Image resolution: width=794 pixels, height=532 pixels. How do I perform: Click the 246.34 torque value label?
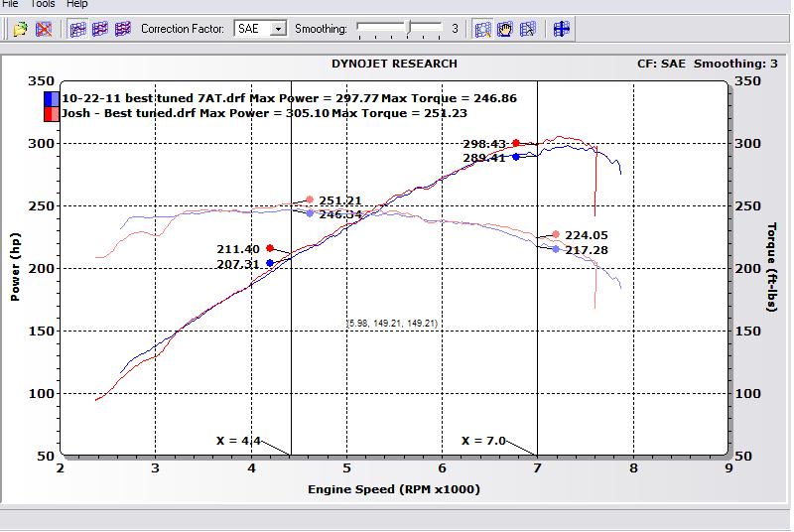coord(340,214)
